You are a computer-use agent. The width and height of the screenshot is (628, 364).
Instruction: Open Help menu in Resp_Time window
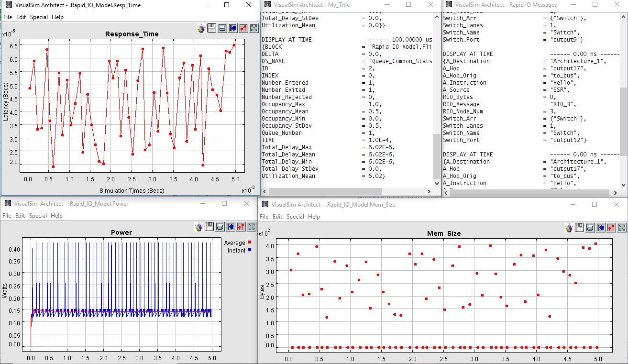[57, 17]
